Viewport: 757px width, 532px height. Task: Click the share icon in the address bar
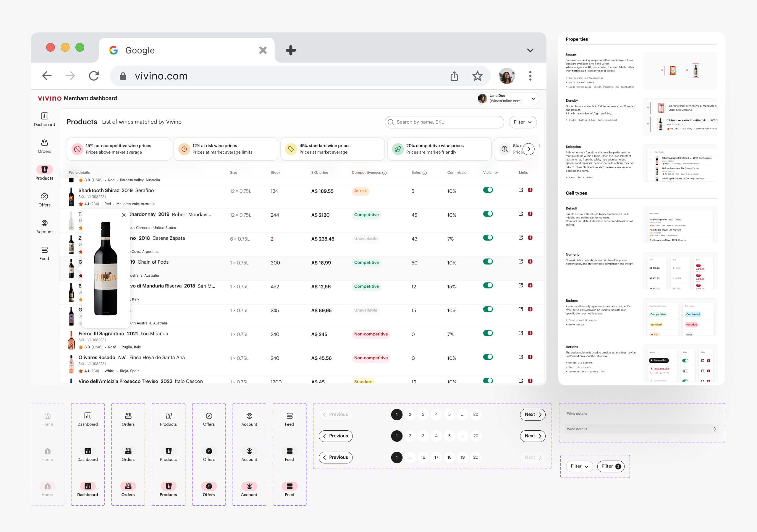coord(454,76)
